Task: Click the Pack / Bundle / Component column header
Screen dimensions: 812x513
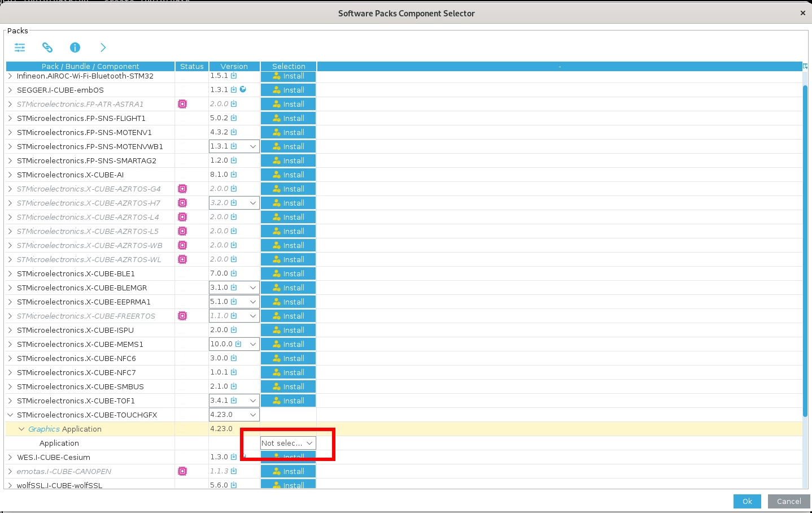Action: point(90,66)
